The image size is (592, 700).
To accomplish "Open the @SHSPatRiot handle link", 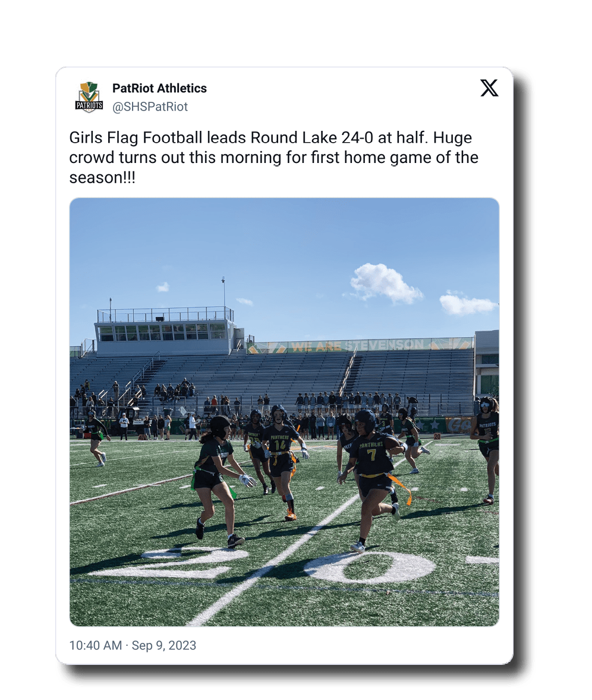I will (150, 106).
